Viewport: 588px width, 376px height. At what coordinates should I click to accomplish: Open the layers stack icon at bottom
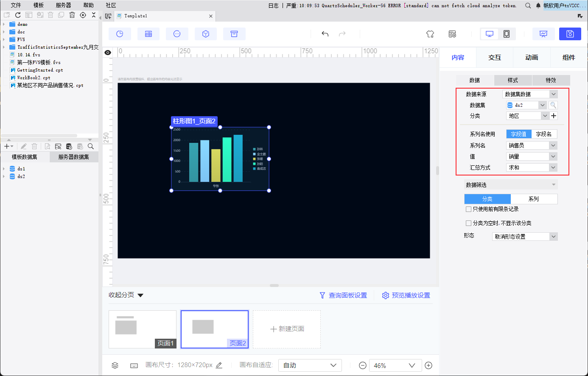(115, 365)
